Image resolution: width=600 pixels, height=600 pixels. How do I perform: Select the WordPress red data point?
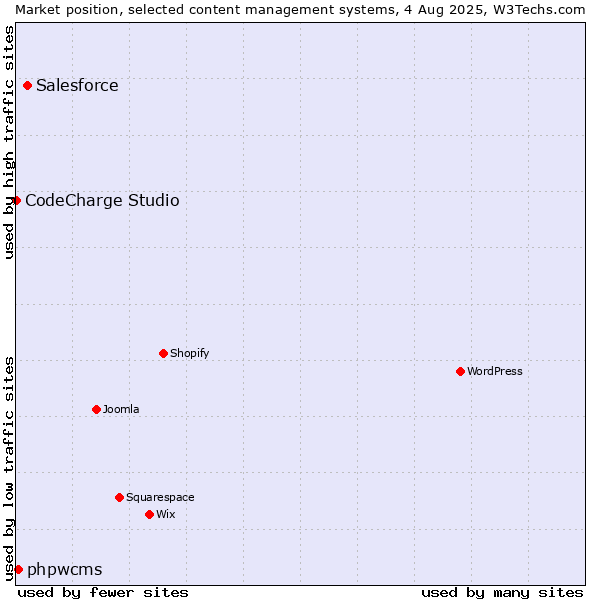click(x=460, y=371)
